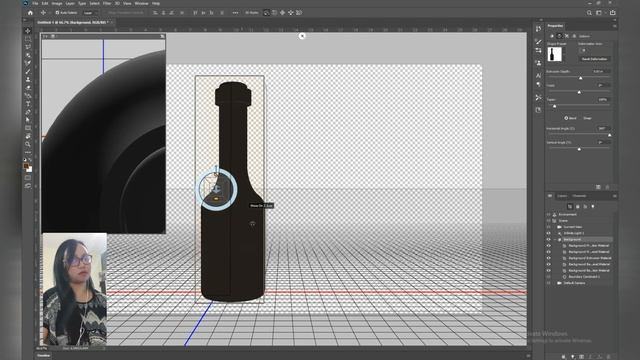
Task: Switch to the Channels tab
Action: tap(579, 196)
